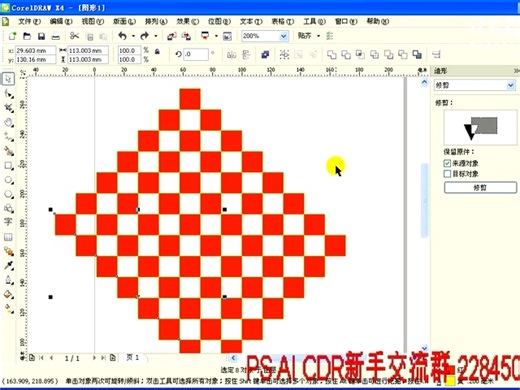Screen dimensions: 520x390
Task: Save the document with the floppy icon
Action: (x=41, y=36)
